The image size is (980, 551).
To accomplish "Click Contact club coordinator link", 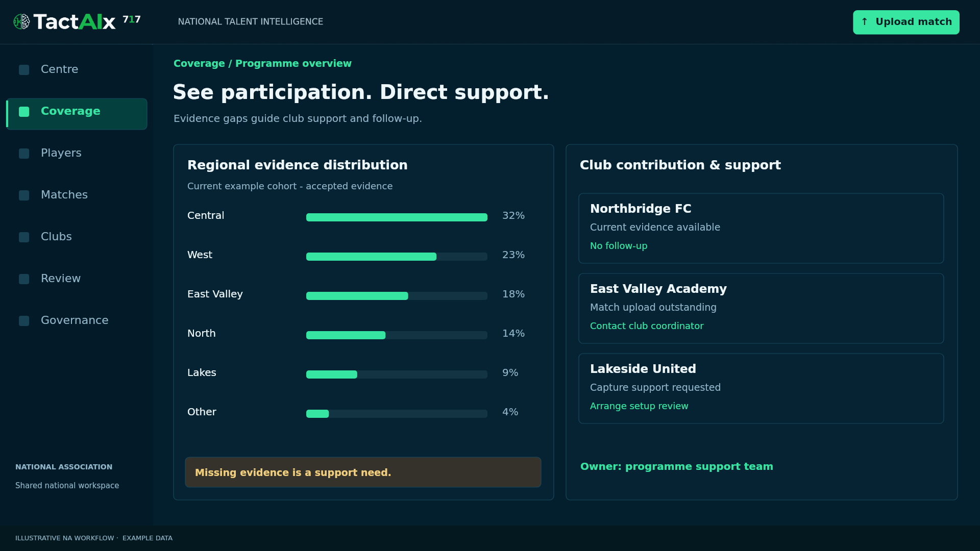I will tap(647, 326).
